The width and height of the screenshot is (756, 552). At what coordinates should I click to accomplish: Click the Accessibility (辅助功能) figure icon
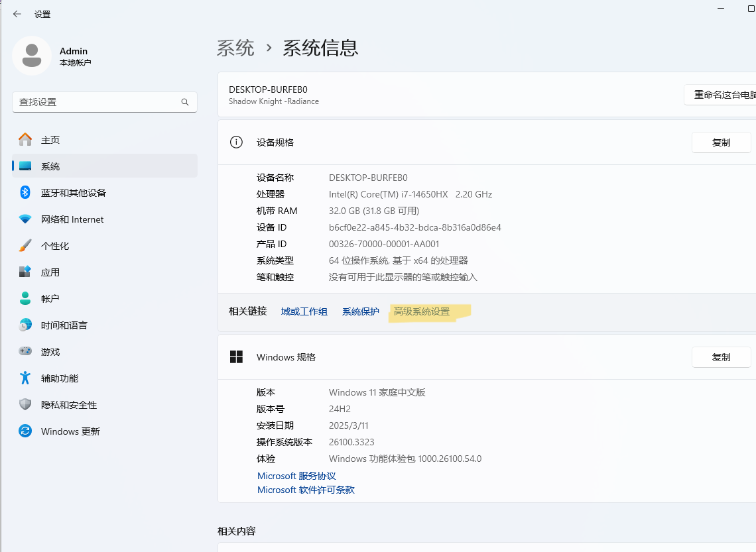(25, 378)
